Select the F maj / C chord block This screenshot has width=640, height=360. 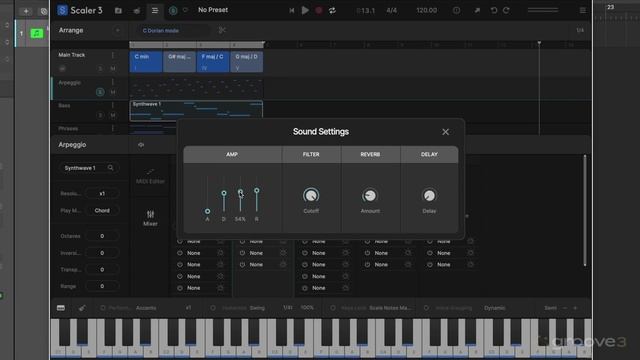pos(213,62)
